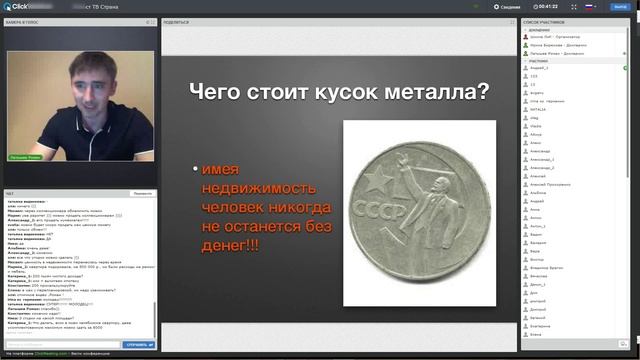Maximize the camera and voice panel
This screenshot has width=640, height=360.
coord(153,22)
